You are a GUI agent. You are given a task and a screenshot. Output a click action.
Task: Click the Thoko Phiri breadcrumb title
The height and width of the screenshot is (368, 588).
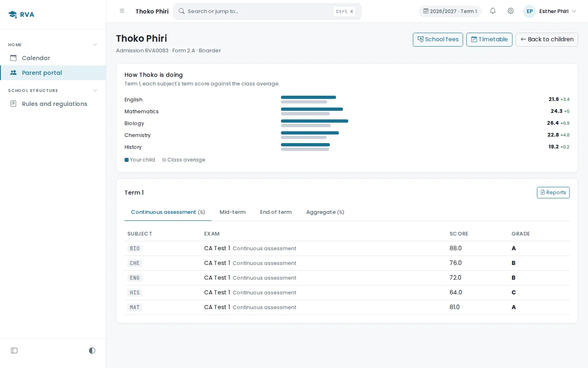tap(152, 11)
